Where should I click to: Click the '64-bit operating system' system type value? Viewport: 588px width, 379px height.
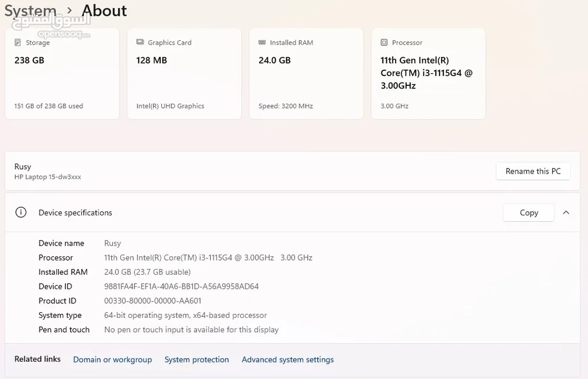tap(185, 315)
